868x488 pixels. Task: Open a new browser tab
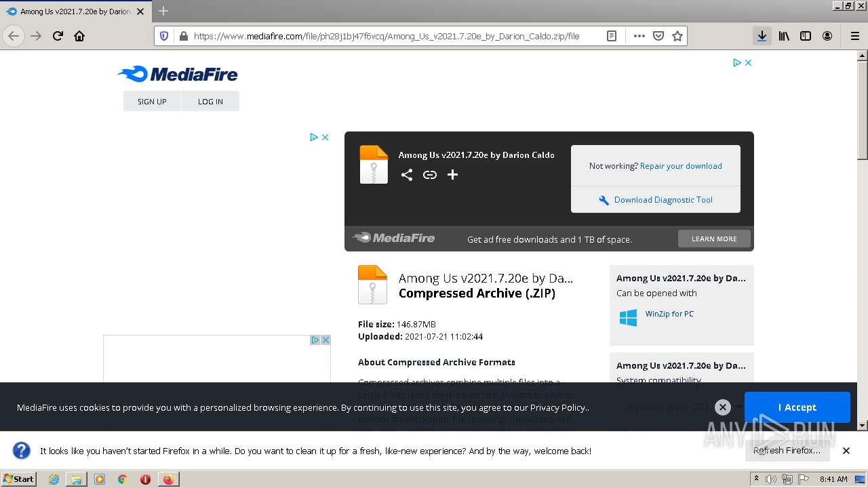163,11
